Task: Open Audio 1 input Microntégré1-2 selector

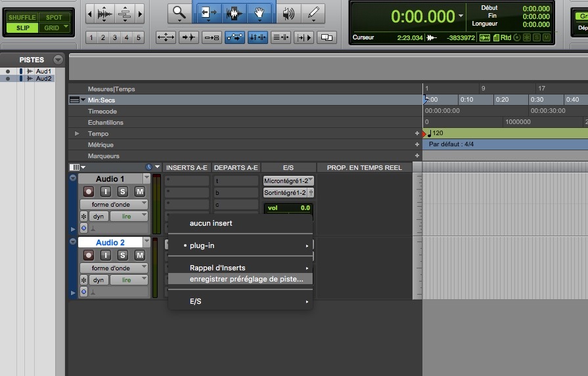Action: 288,181
